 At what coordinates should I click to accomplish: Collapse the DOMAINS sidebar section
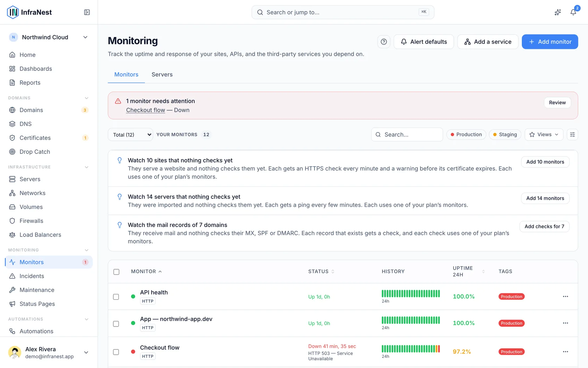(86, 98)
